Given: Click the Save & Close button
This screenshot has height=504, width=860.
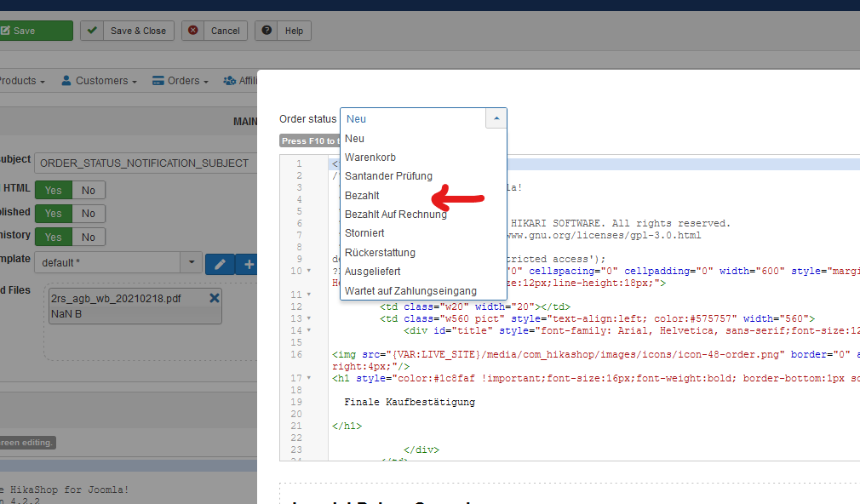Looking at the screenshot, I should click(128, 31).
